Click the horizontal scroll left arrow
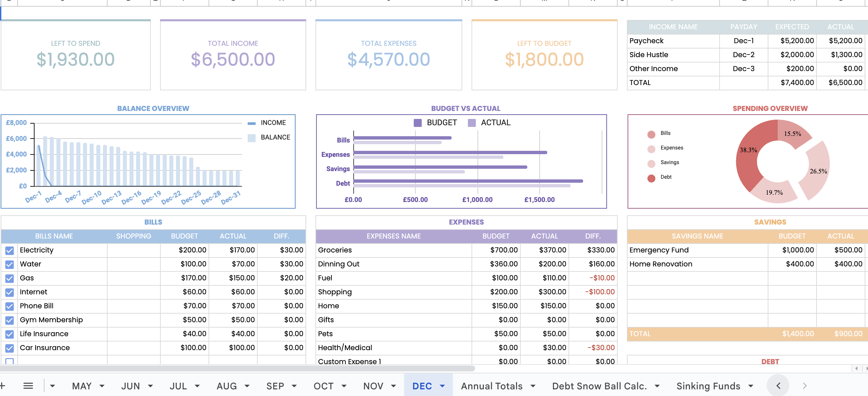Image resolution: width=868 pixels, height=396 pixels. [856, 368]
